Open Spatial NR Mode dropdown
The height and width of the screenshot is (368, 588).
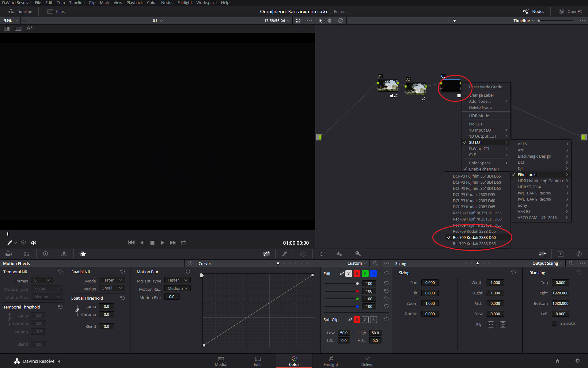point(112,280)
